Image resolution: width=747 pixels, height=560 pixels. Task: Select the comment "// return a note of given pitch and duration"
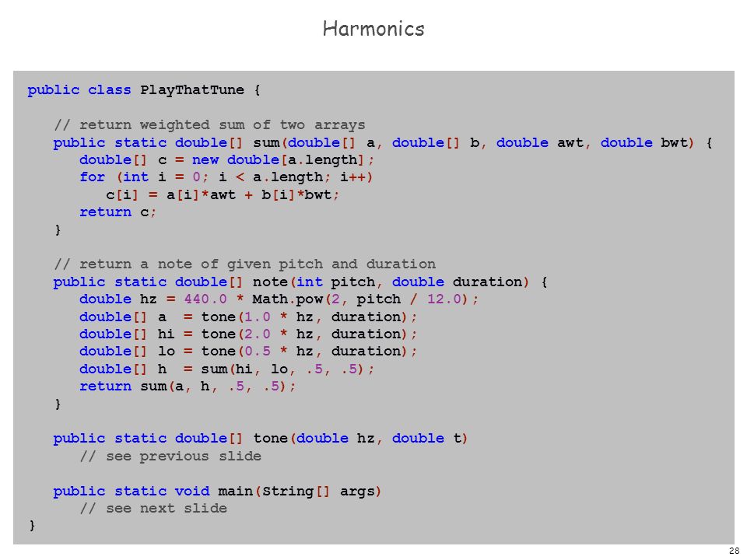[245, 264]
